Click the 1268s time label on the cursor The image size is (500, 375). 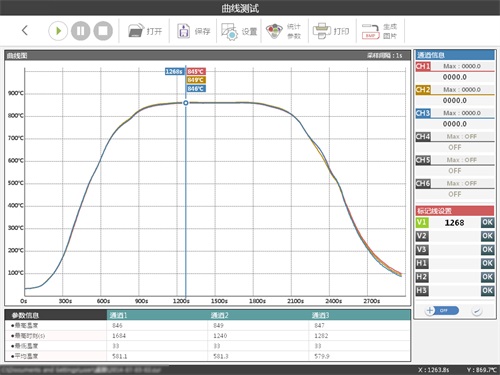[174, 71]
